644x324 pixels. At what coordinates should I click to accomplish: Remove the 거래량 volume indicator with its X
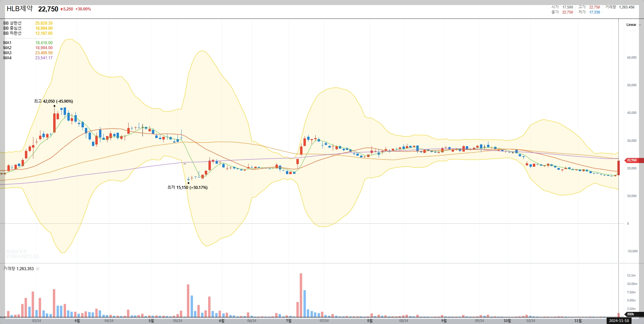pos(38,269)
